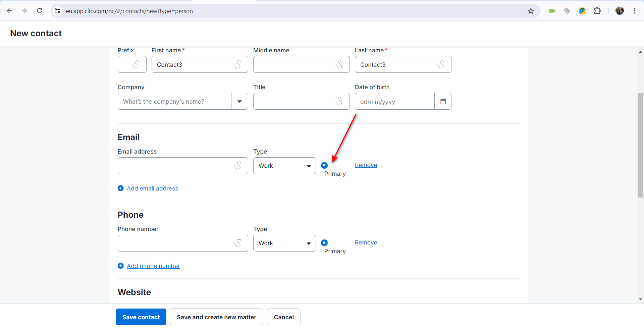Open the Email Type dropdown
This screenshot has width=644, height=329.
coord(284,166)
